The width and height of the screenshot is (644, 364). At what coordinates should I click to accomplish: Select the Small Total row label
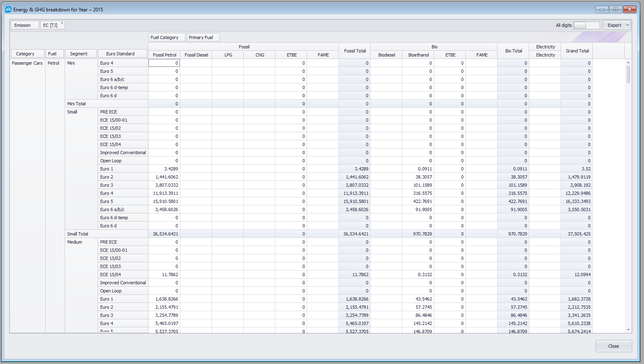78,234
